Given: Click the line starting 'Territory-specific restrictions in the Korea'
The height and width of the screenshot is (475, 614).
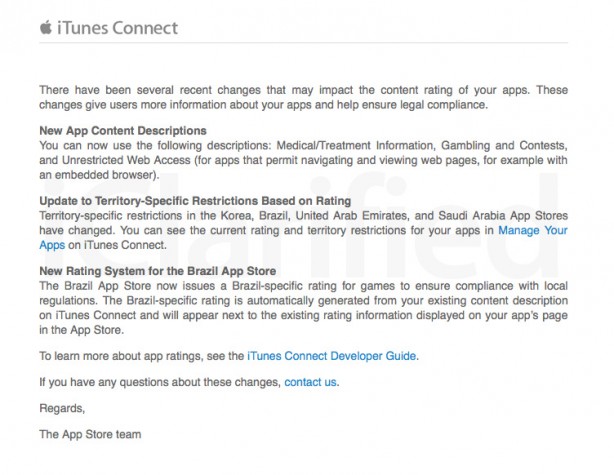Looking at the screenshot, I should [303, 215].
